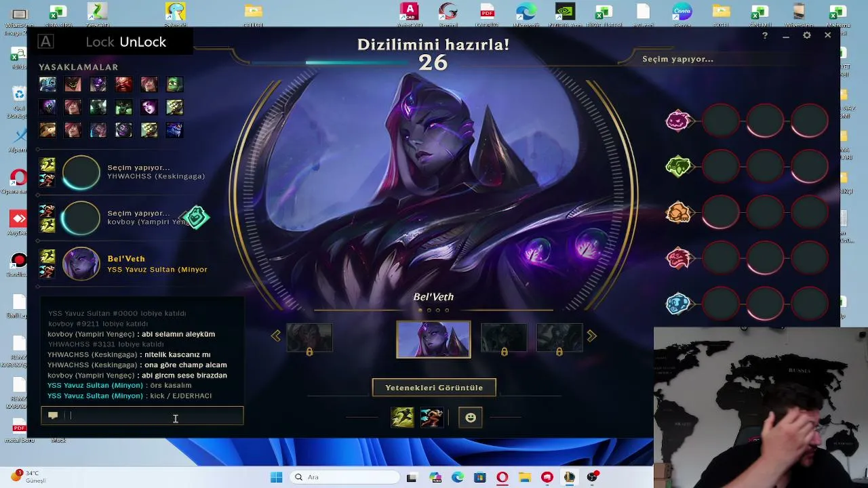Select the locked skin next to the right arrow

(559, 338)
